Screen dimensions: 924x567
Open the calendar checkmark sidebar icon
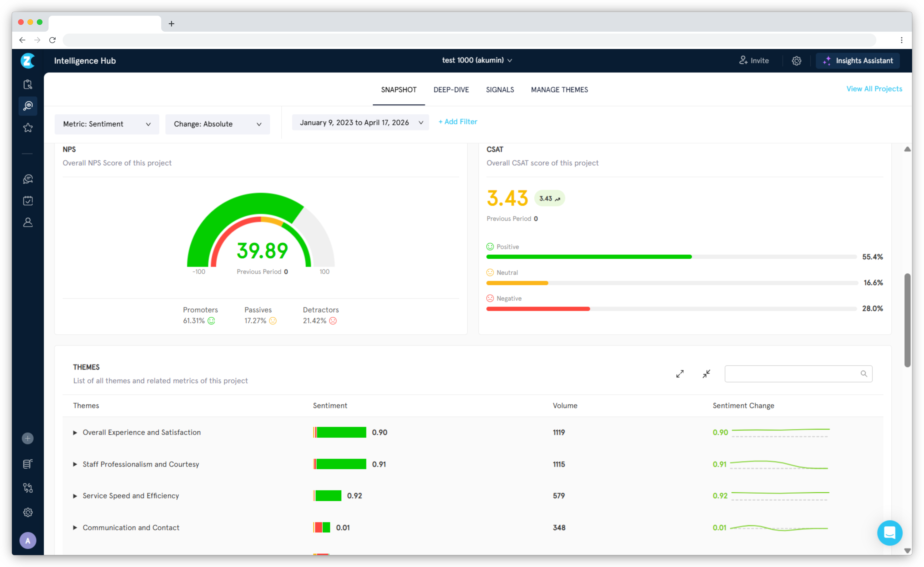pos(28,201)
